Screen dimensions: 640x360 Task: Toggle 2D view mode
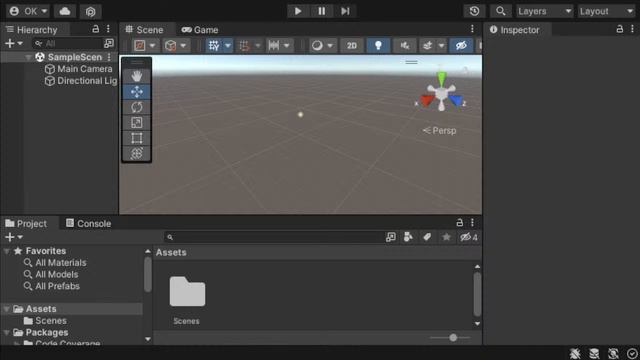pos(352,46)
